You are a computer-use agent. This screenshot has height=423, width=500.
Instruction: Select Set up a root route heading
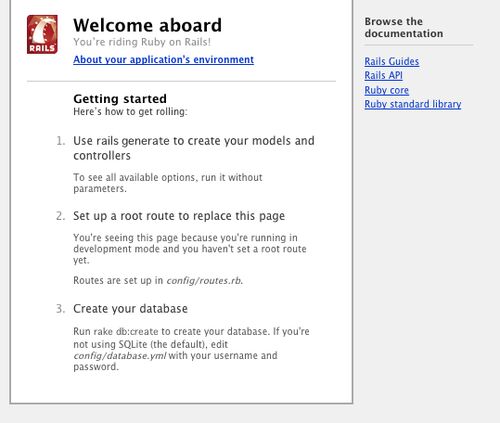179,216
